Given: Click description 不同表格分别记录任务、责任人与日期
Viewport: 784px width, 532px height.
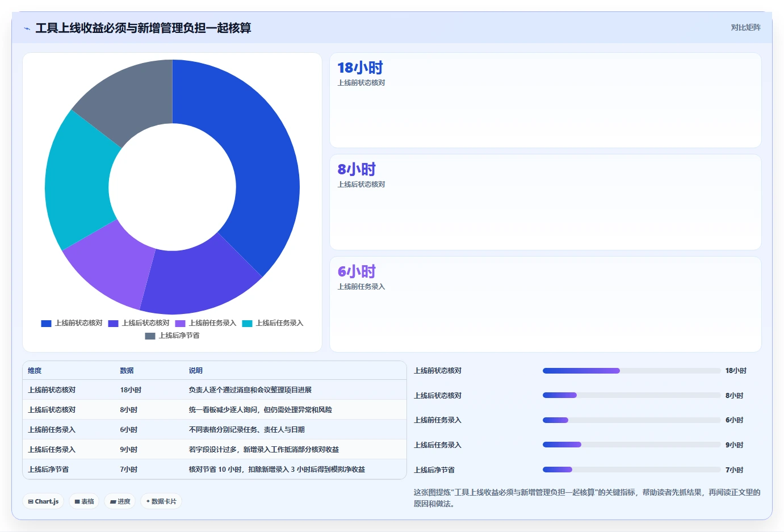Looking at the screenshot, I should click(x=247, y=430).
